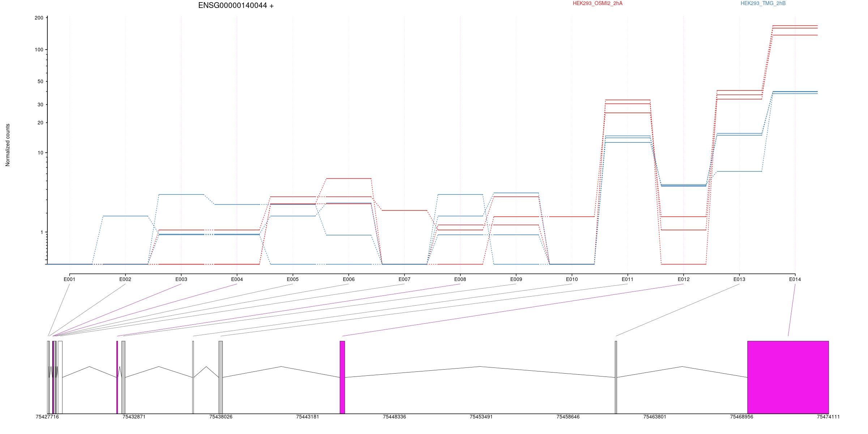Image resolution: width=868 pixels, height=434 pixels.
Task: Click genomic coordinate 75463801
Action: (655, 417)
